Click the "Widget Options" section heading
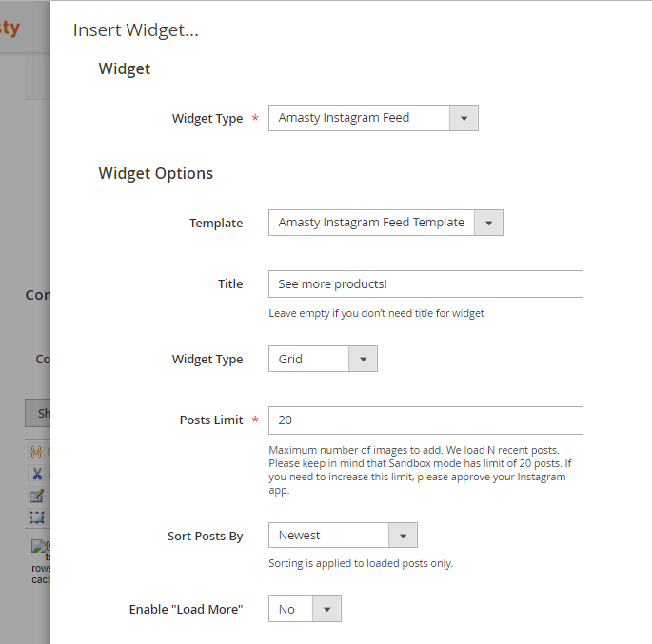Screen dimensions: 652x644 [156, 174]
